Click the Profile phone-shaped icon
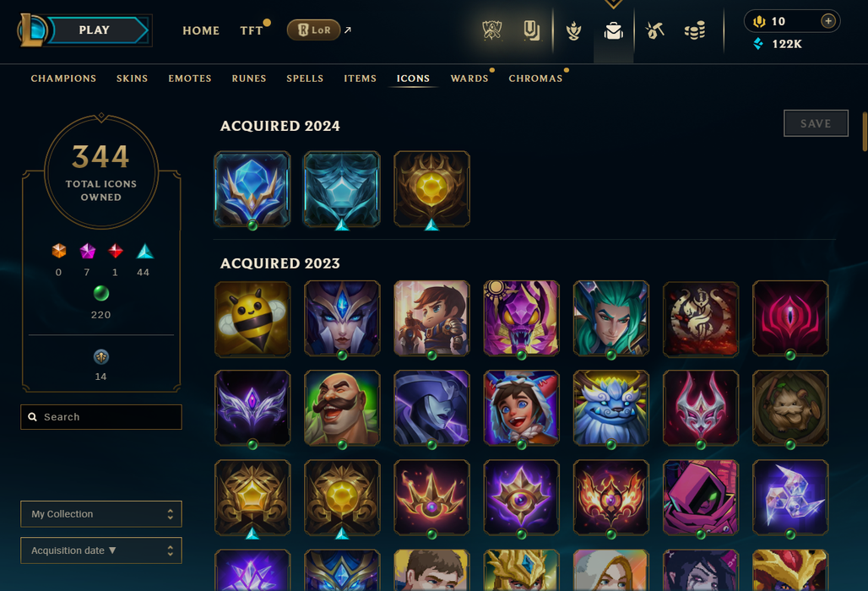Screen dimensions: 868x591 [x=531, y=30]
